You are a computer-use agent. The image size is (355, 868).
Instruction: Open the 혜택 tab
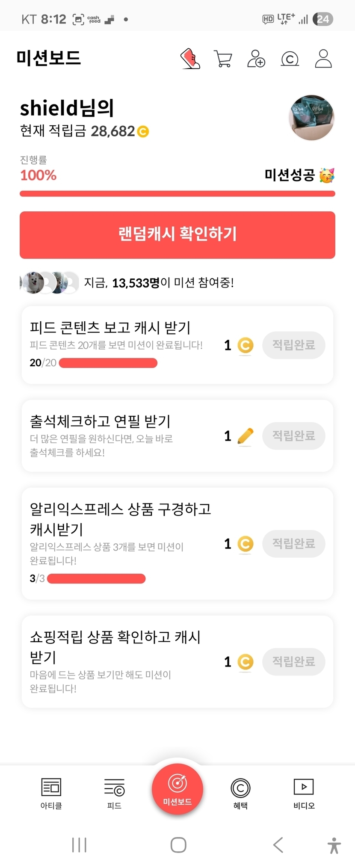[x=240, y=793]
